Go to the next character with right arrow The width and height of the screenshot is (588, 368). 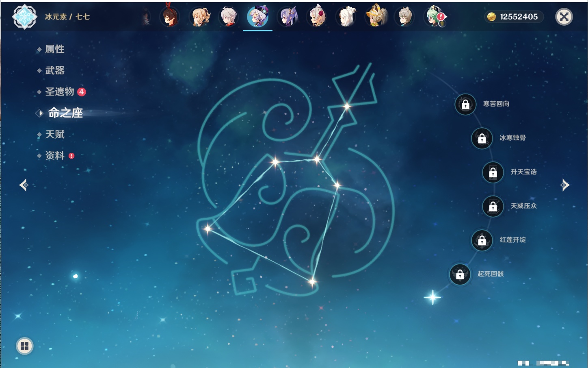pyautogui.click(x=565, y=185)
